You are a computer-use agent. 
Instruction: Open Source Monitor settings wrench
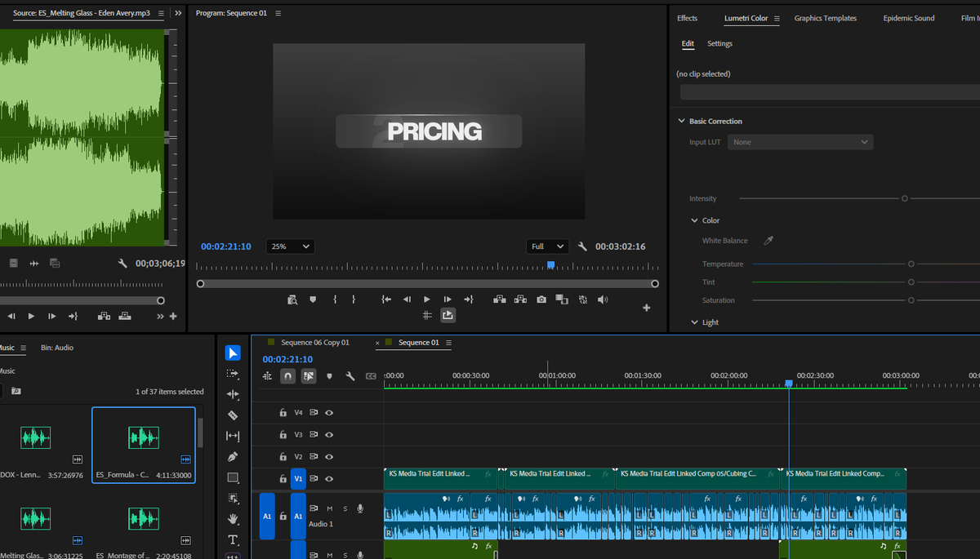pos(122,263)
